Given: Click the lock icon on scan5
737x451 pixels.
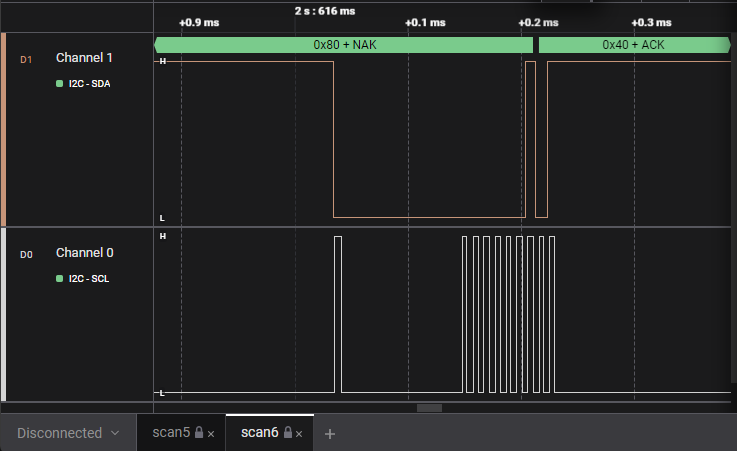Looking at the screenshot, I should point(199,433).
